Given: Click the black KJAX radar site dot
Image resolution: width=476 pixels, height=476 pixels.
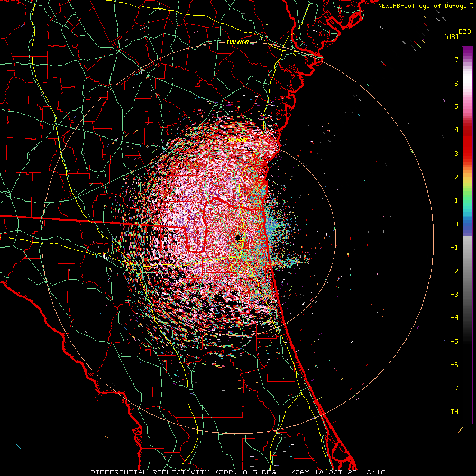Looking at the screenshot, I should tap(238, 237).
